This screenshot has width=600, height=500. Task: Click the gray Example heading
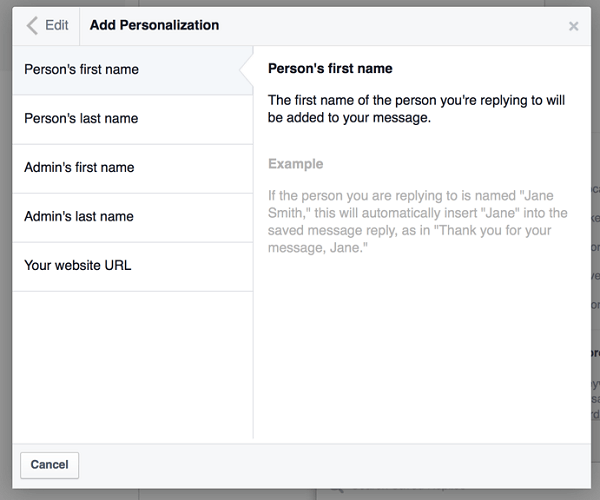click(295, 164)
